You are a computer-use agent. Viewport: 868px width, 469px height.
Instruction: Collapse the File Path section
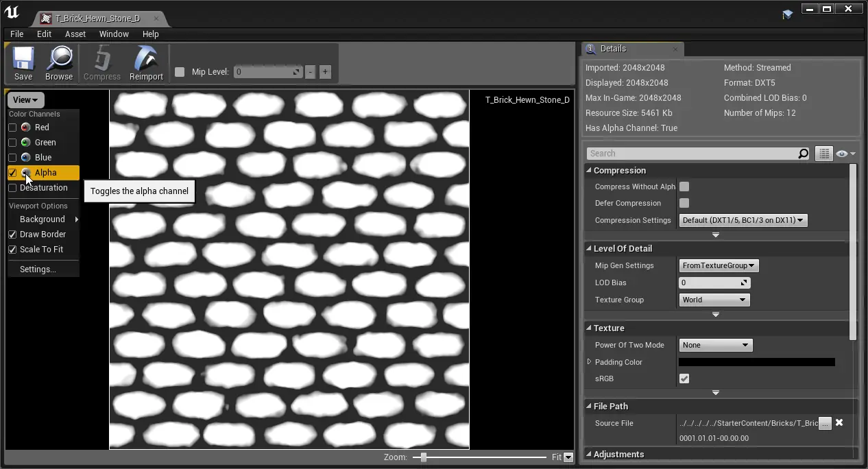tap(589, 407)
